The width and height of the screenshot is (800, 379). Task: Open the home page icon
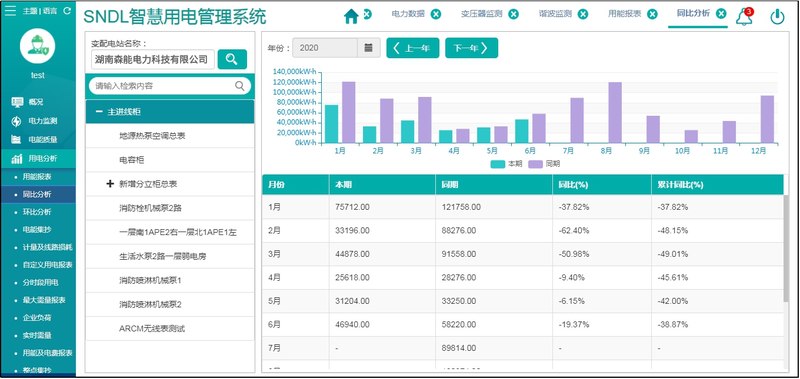click(351, 16)
